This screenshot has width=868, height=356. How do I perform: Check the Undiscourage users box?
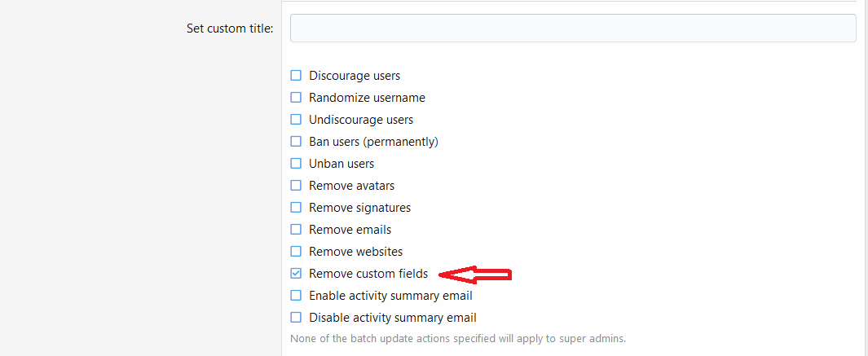[296, 120]
